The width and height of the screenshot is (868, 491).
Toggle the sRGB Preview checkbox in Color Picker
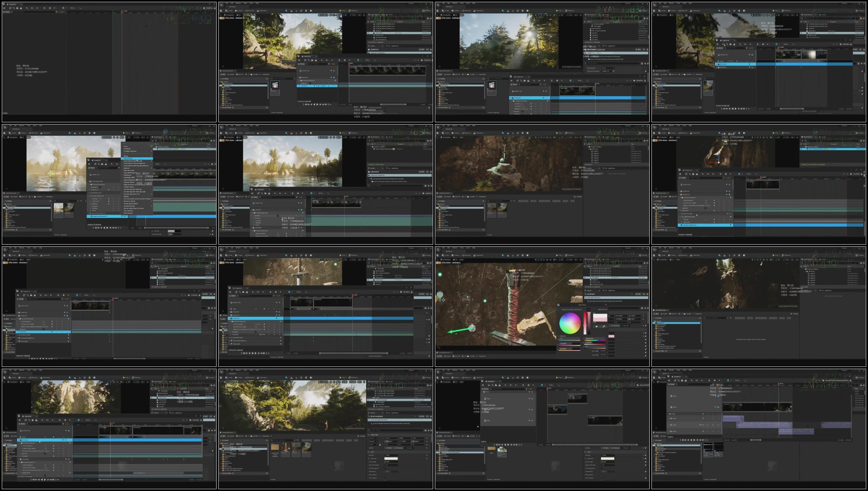coord(597,309)
